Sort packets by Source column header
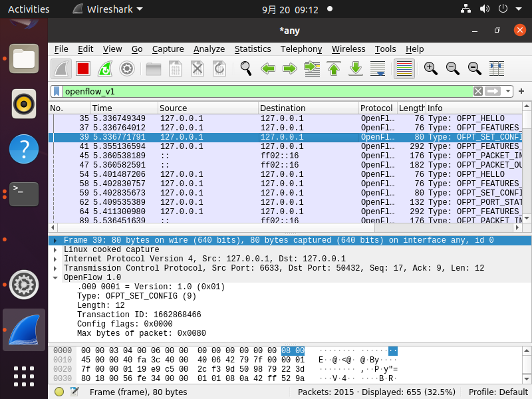Viewport: 532px width, 399px height. 207,108
